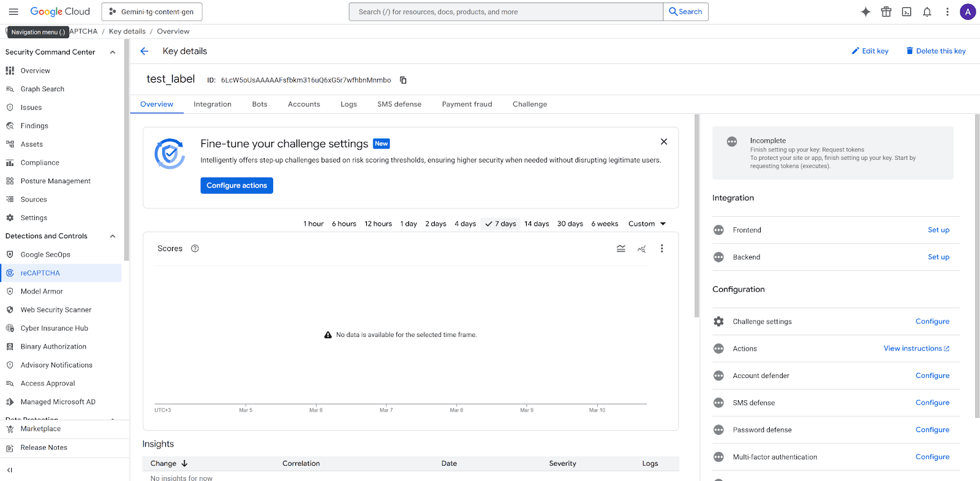The width and height of the screenshot is (980, 481).
Task: Open the SMS defense tab
Action: coord(399,104)
